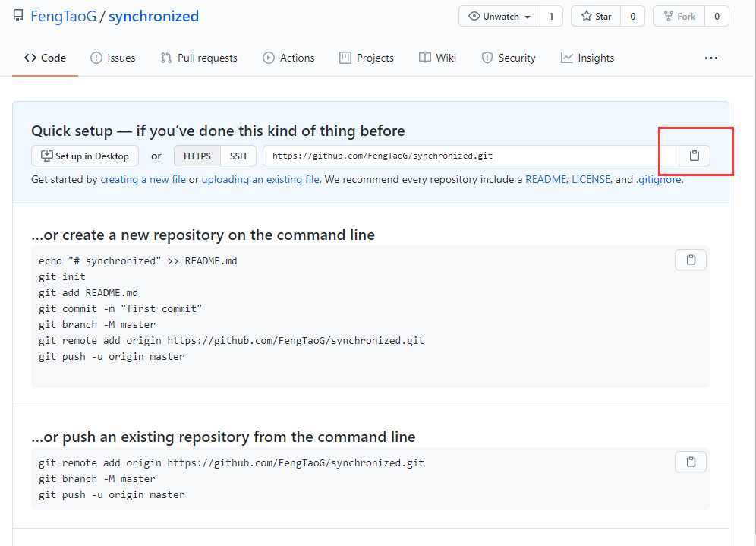Open the Unwatch notifications dropdown
The height and width of the screenshot is (546, 756).
click(x=500, y=16)
